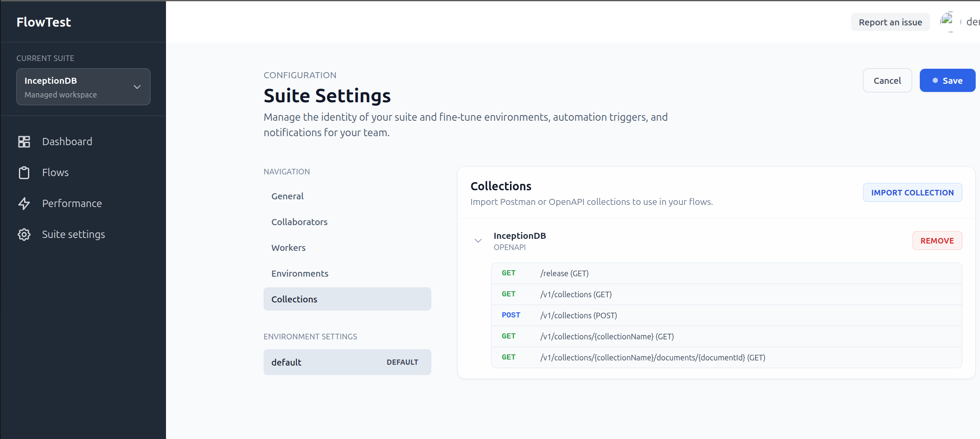Click the Suite settings gear icon
This screenshot has width=980, height=439.
(24, 235)
